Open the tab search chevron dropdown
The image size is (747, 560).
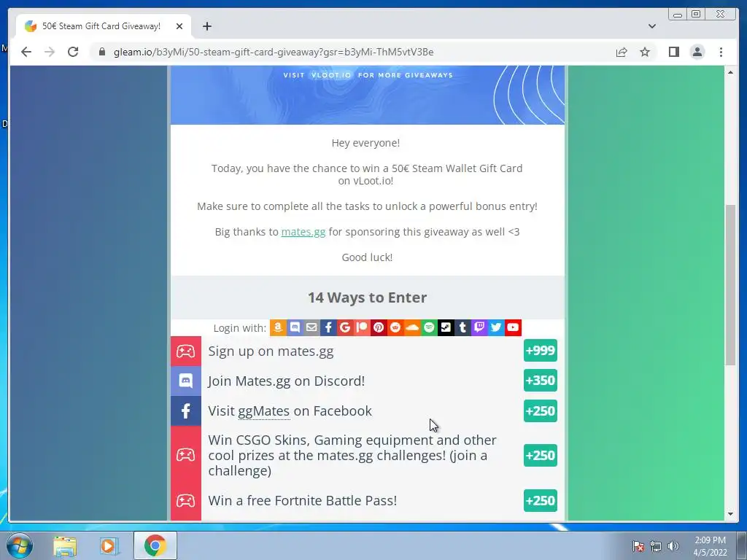tap(652, 26)
